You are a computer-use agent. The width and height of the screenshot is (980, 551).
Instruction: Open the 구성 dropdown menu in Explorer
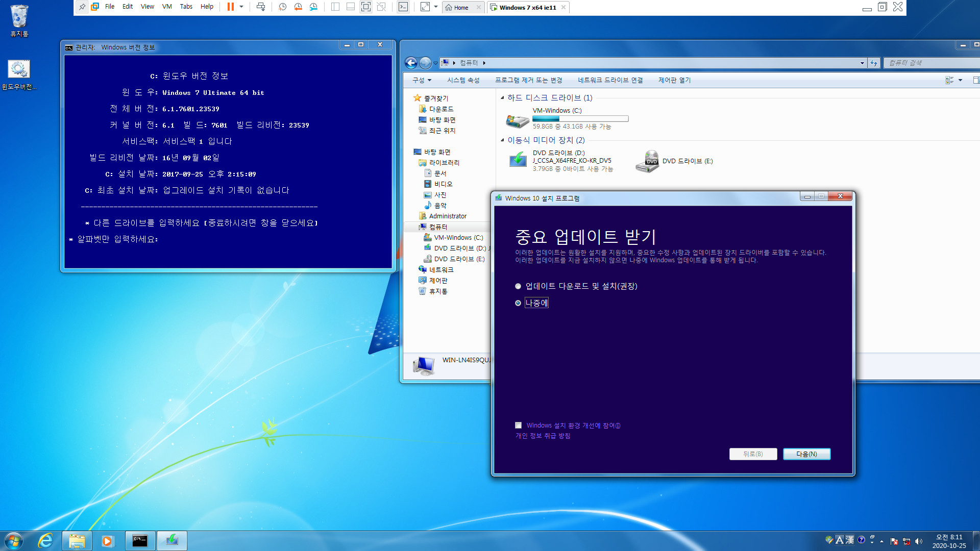click(422, 80)
